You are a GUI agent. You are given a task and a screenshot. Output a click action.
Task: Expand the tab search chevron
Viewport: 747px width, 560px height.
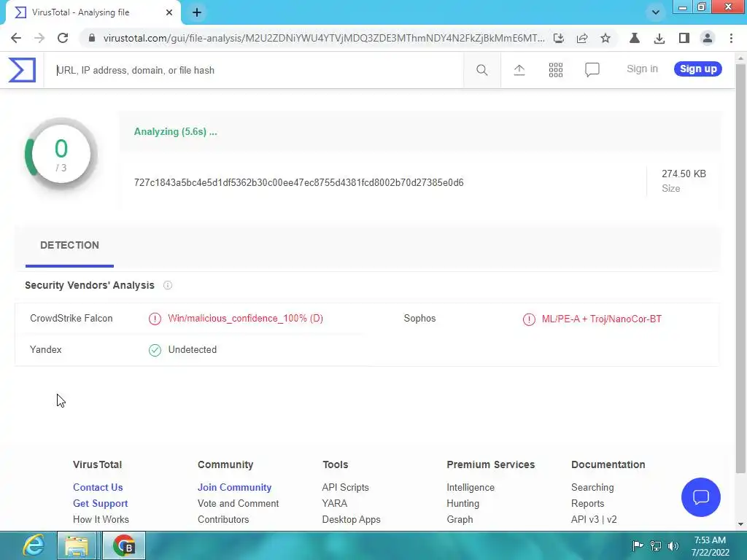[656, 12]
